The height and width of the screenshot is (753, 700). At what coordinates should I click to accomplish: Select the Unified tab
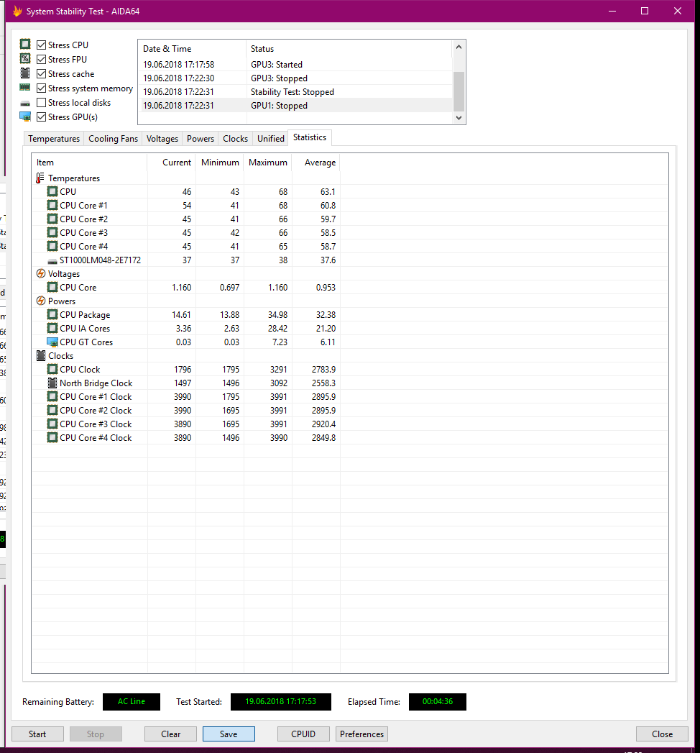[271, 138]
